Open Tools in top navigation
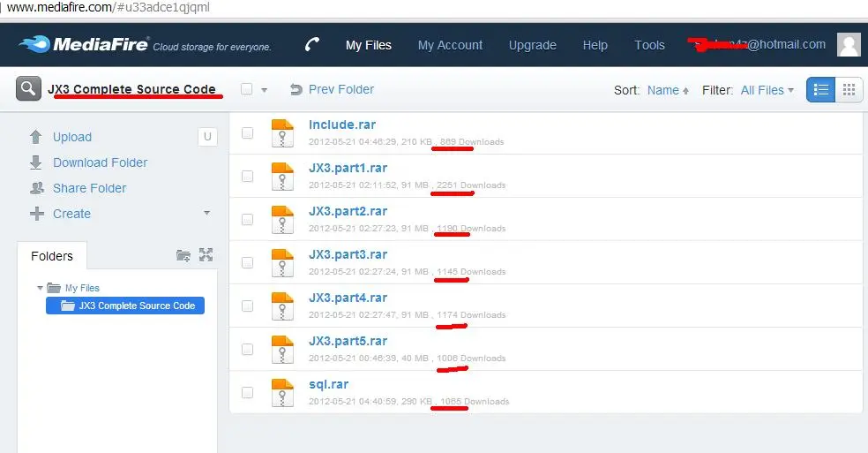This screenshot has width=868, height=453. point(649,45)
